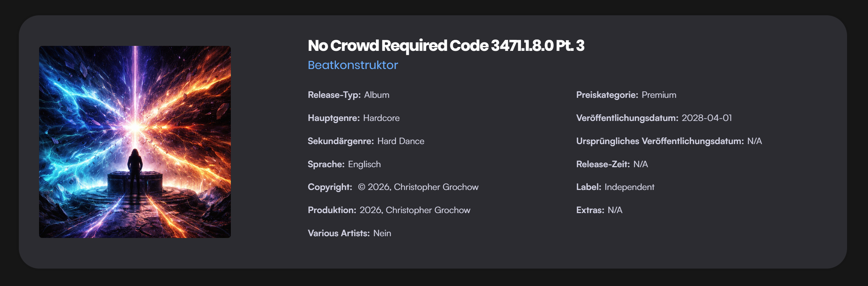Image resolution: width=868 pixels, height=286 pixels.
Task: Click the Extras N/A value
Action: 615,210
